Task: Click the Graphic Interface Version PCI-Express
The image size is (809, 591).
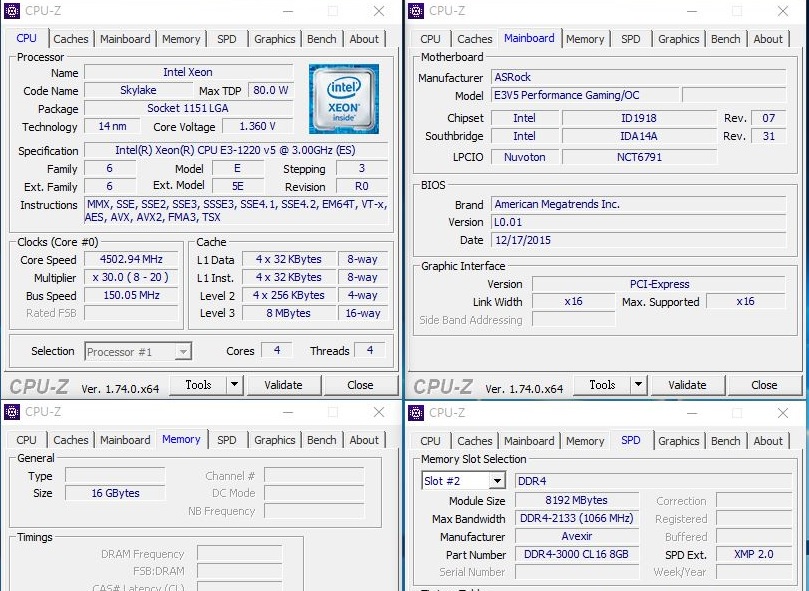Action: [659, 284]
